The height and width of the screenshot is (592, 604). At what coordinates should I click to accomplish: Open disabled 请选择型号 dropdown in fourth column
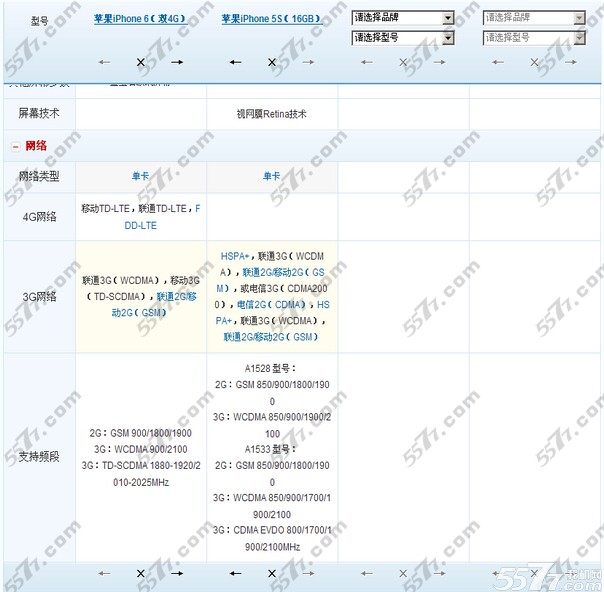(x=534, y=38)
